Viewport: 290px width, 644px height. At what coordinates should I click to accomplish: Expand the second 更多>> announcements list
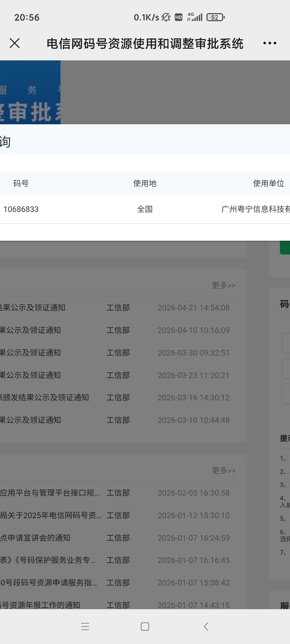223,470
